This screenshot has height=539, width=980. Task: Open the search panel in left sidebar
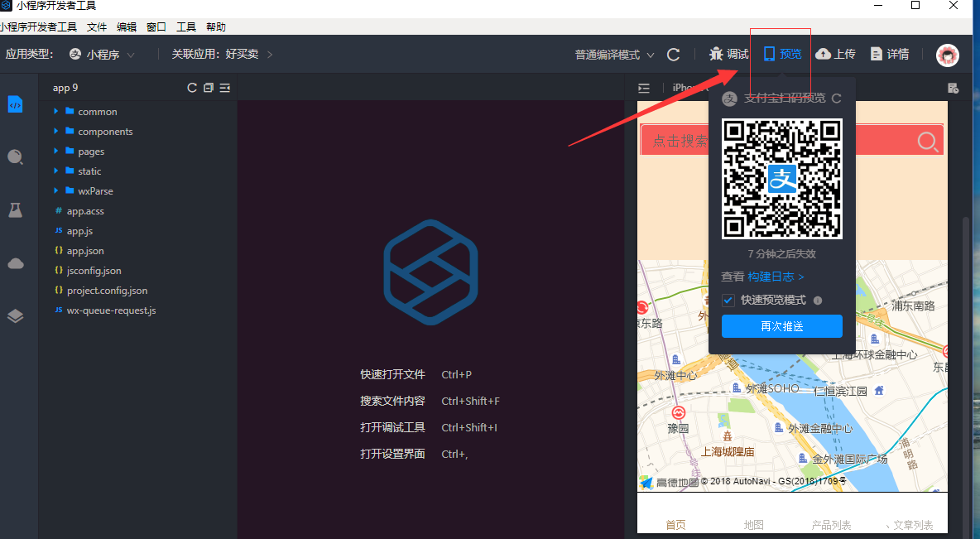(x=15, y=157)
